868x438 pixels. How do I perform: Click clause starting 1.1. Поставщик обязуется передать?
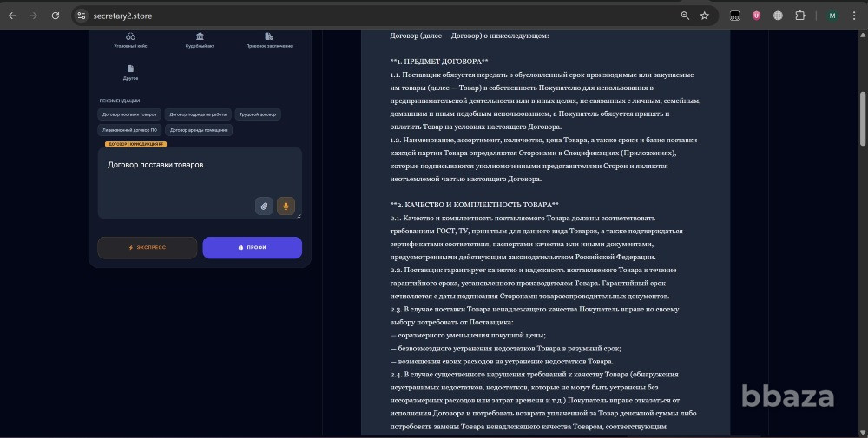(x=542, y=75)
